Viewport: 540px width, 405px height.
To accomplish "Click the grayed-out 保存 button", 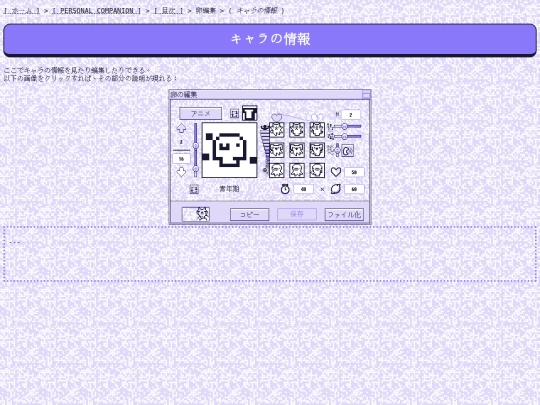I will click(297, 214).
